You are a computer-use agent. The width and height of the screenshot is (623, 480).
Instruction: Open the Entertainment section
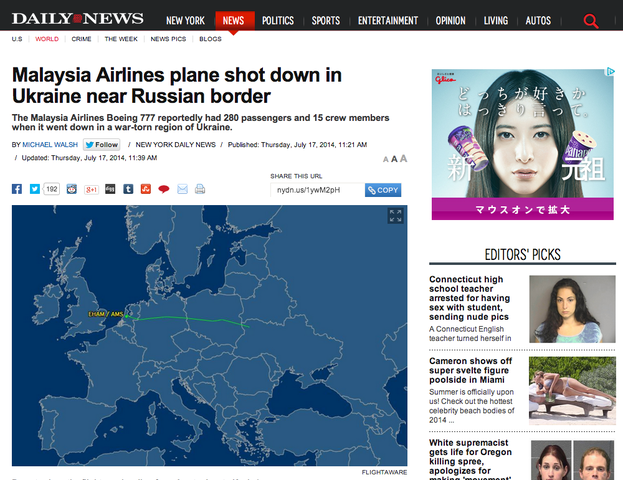tap(388, 21)
